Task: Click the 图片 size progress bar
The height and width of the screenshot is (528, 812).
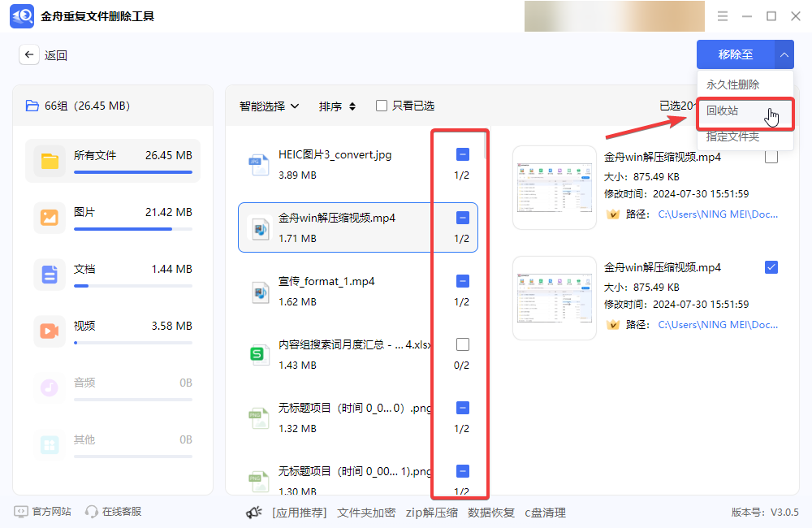Action: [x=133, y=228]
